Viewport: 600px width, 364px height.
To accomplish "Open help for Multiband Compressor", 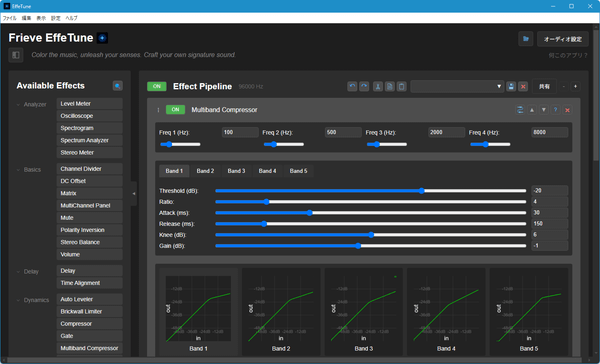I will coord(556,110).
